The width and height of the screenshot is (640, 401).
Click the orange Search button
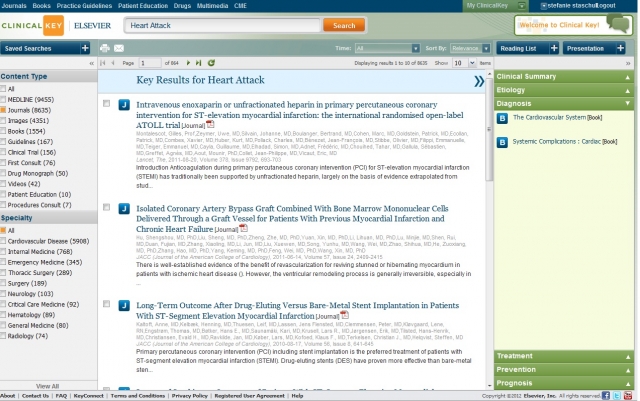[342, 25]
